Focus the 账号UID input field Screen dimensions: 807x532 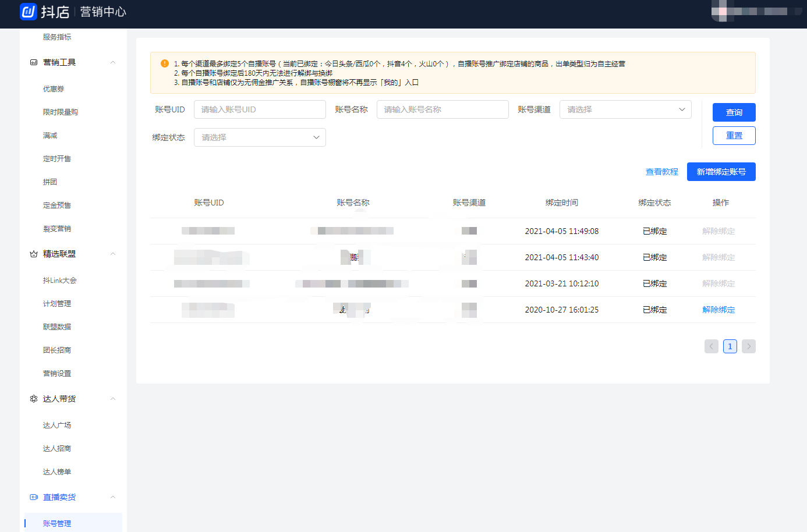click(x=260, y=109)
